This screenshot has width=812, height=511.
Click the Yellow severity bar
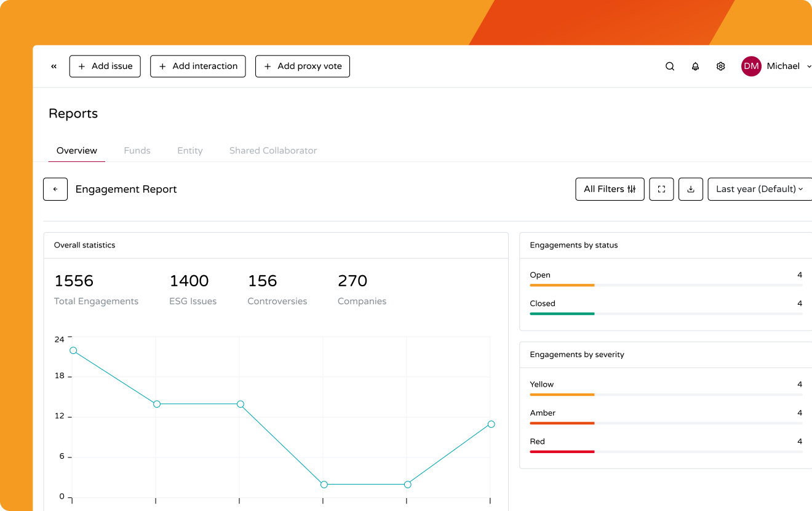pyautogui.click(x=562, y=395)
